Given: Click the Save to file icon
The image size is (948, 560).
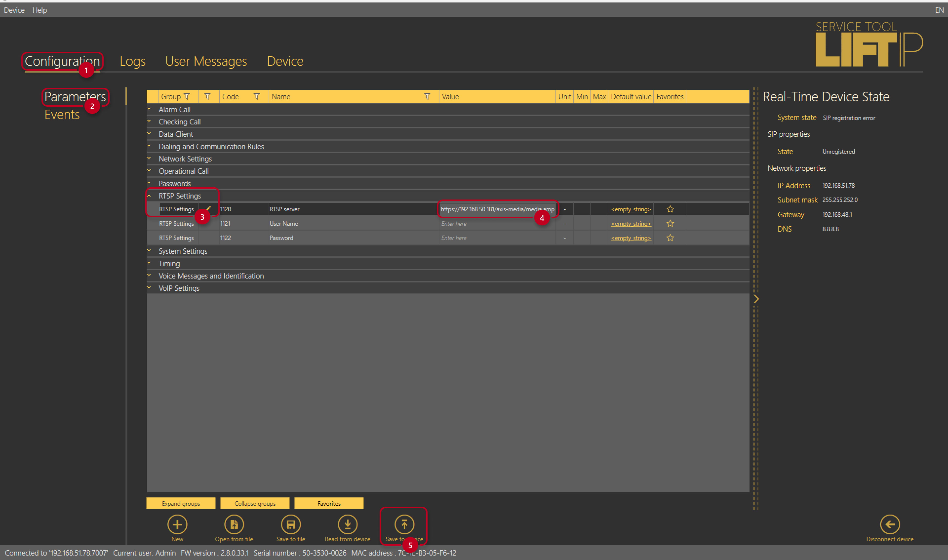Looking at the screenshot, I should [291, 524].
